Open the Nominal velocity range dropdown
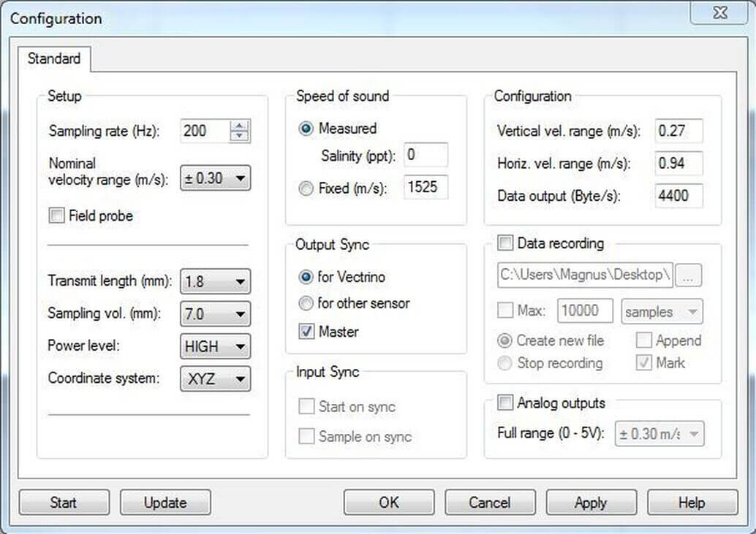The width and height of the screenshot is (756, 534). [x=215, y=178]
